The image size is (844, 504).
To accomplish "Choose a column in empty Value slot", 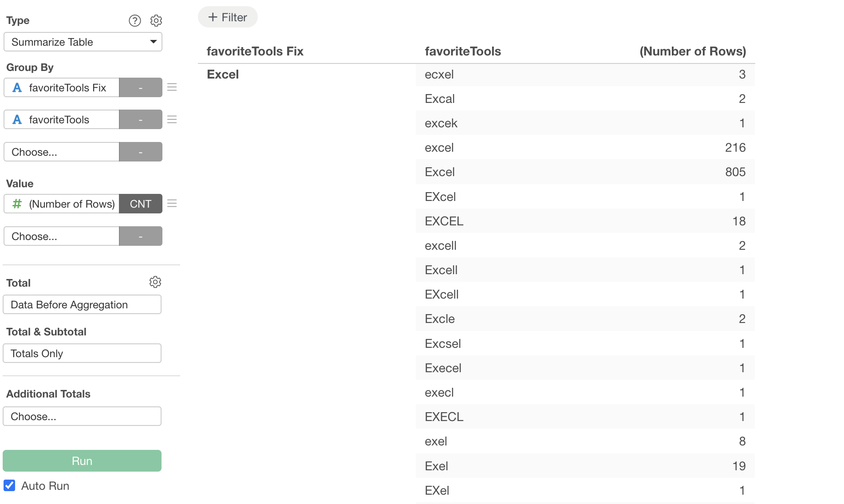I will pyautogui.click(x=61, y=236).
